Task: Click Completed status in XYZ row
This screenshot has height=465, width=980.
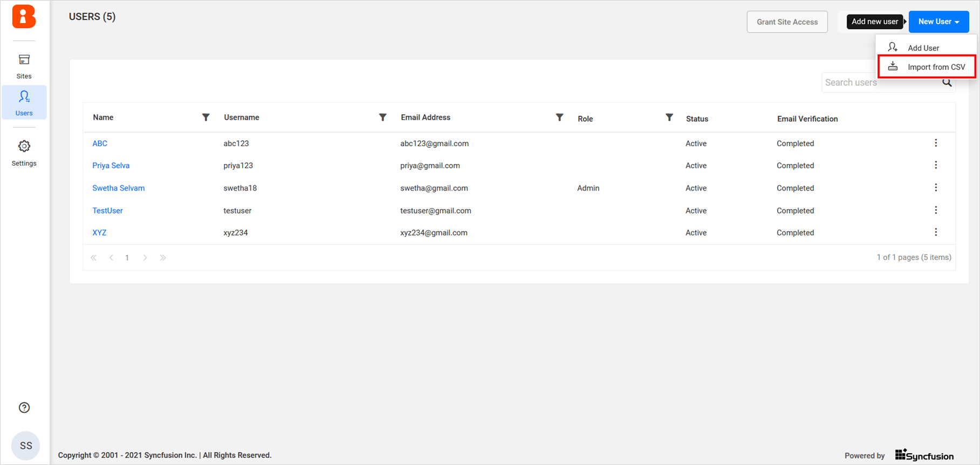Action: pyautogui.click(x=795, y=233)
